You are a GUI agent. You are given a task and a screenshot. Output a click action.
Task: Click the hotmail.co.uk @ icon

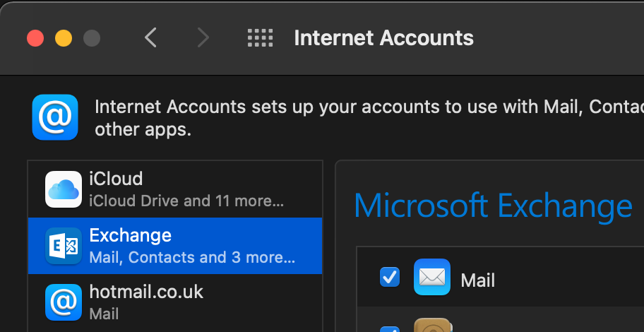(64, 302)
